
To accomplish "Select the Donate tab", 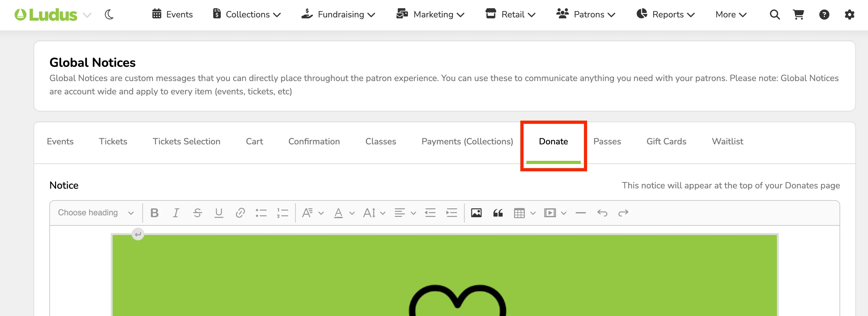I will [553, 141].
